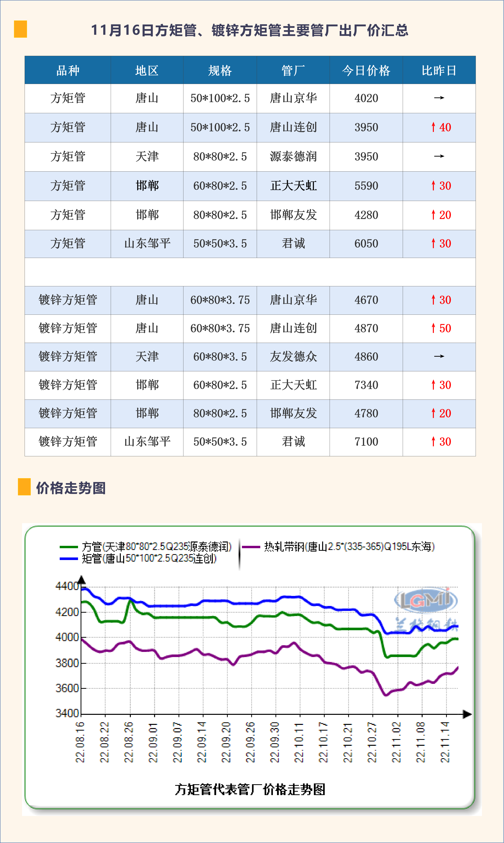Click the orange marker beside 价格走势图
The image size is (504, 843).
[24, 487]
